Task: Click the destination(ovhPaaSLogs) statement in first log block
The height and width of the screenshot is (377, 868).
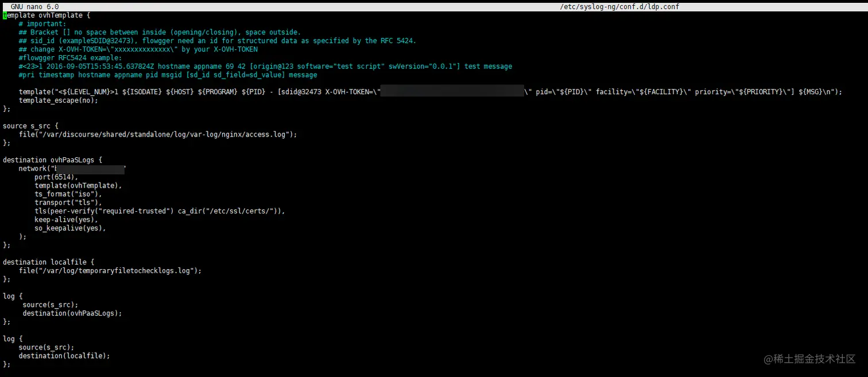Action: click(x=71, y=313)
